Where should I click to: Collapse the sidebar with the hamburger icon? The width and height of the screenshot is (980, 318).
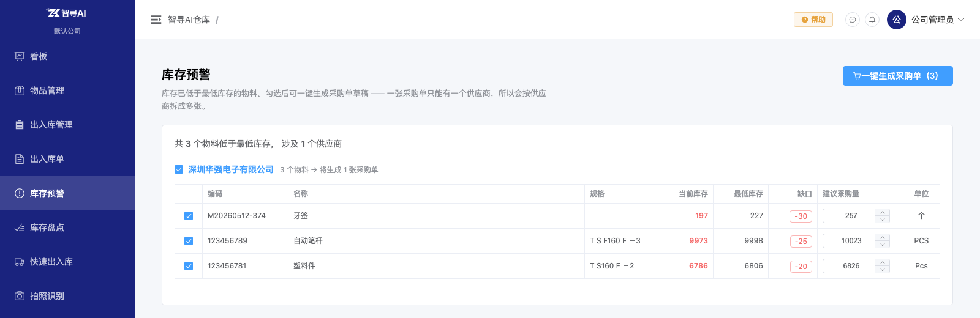coord(156,20)
